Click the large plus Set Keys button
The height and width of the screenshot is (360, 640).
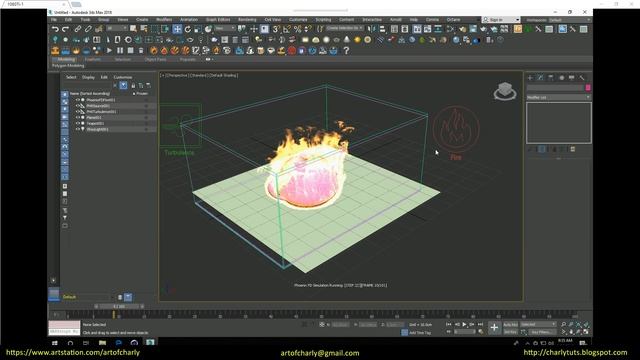coord(494,327)
